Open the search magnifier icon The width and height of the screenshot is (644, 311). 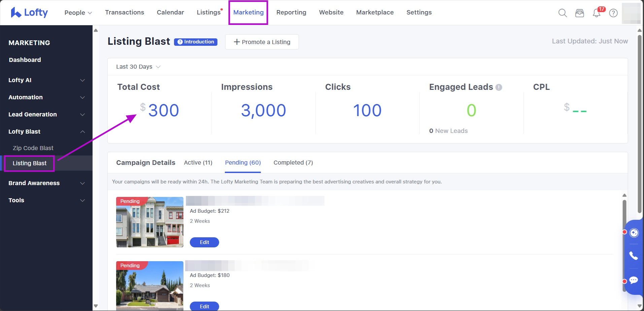point(563,13)
